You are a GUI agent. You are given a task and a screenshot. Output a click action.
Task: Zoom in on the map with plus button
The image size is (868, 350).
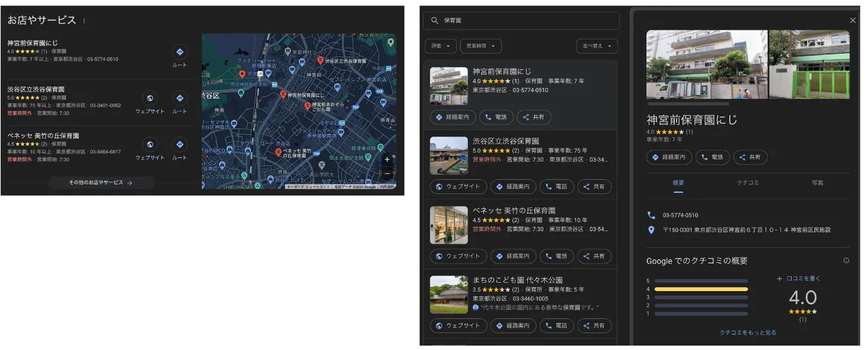pyautogui.click(x=387, y=159)
